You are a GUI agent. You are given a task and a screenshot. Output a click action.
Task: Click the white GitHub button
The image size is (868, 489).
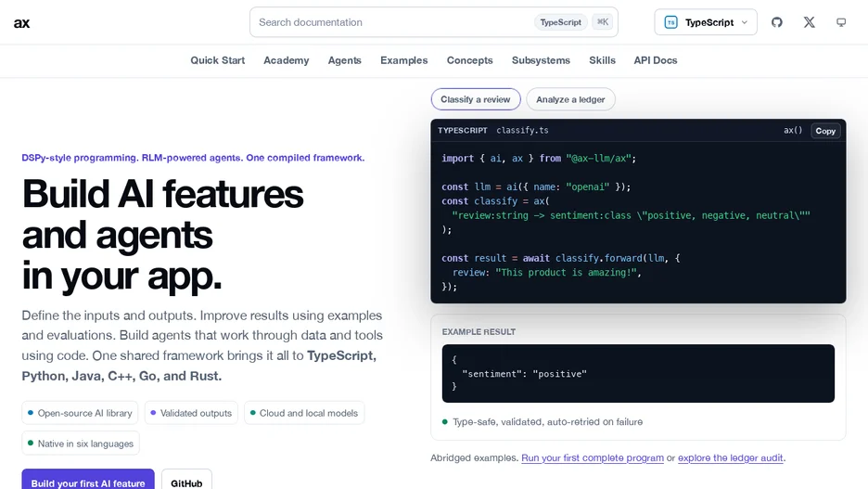[186, 481]
